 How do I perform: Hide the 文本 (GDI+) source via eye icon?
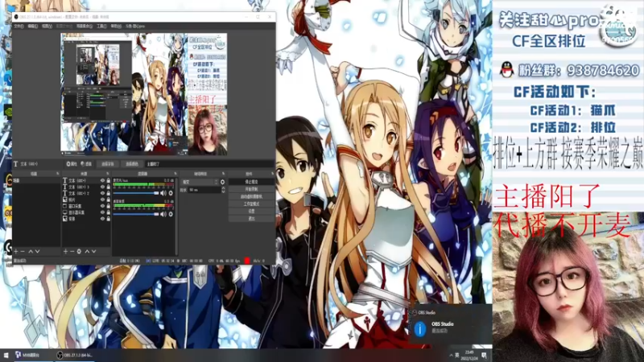tap(103, 180)
